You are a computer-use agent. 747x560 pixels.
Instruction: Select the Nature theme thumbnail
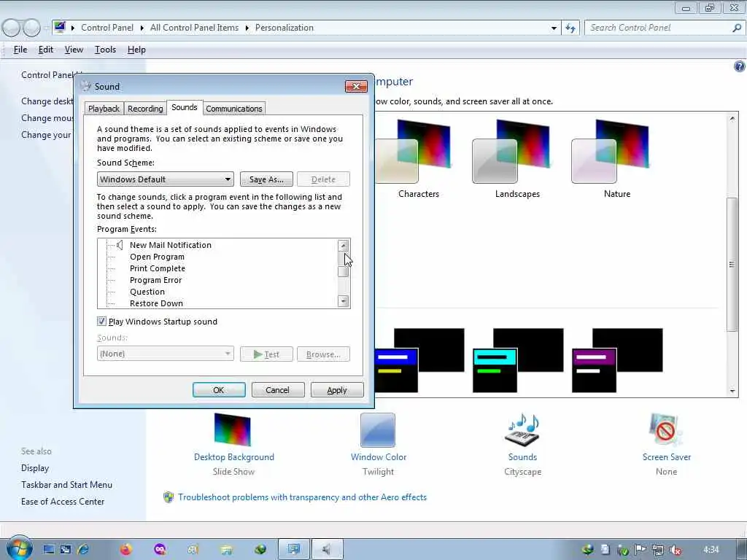[x=610, y=151]
